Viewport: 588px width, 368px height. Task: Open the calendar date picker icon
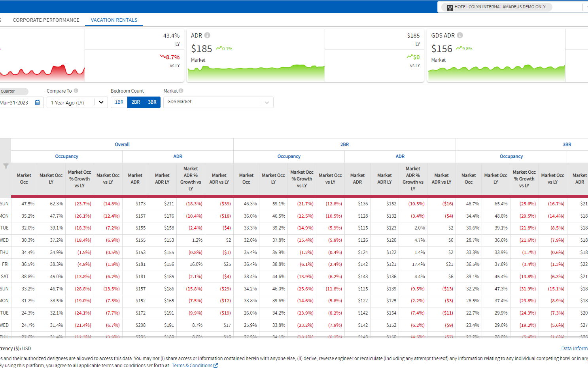point(38,102)
